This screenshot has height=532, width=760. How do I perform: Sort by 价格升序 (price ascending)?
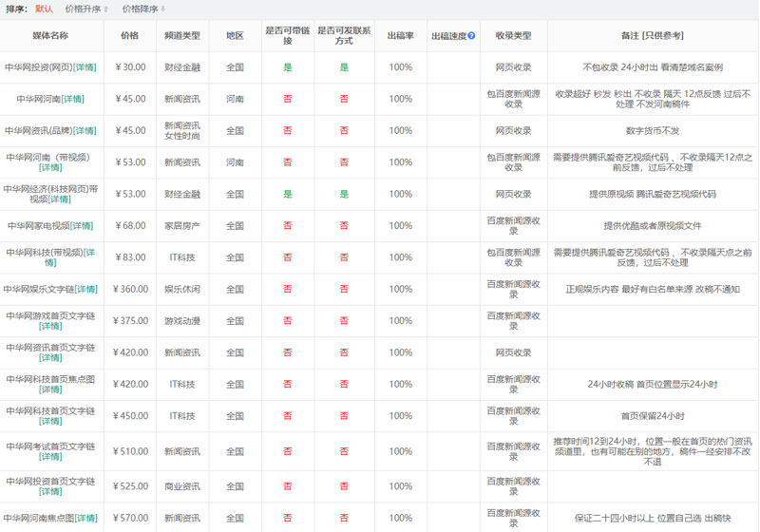[85, 9]
